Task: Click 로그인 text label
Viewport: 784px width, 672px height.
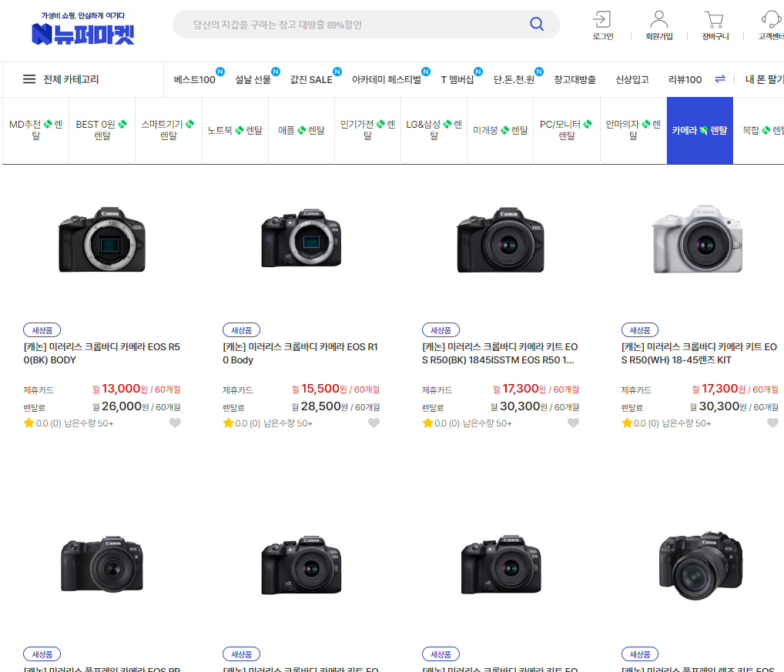Action: pyautogui.click(x=602, y=36)
